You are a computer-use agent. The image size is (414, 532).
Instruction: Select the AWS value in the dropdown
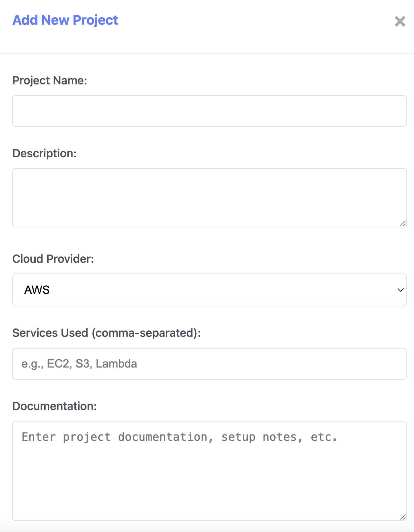pos(37,290)
